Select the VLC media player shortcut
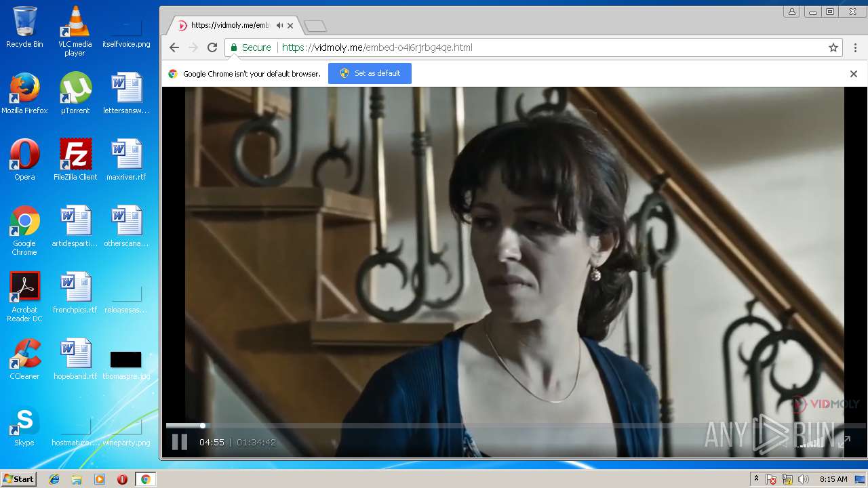 (x=75, y=31)
